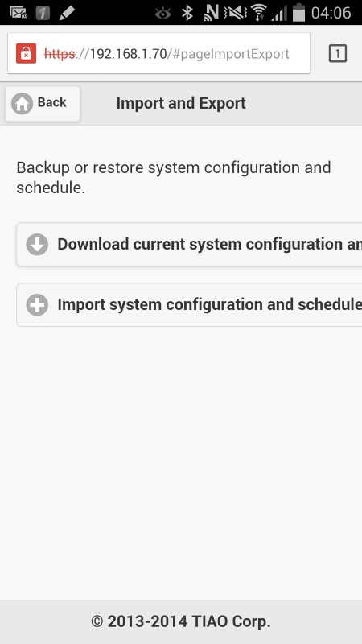Tap the NFC status bar icon

coord(211,13)
